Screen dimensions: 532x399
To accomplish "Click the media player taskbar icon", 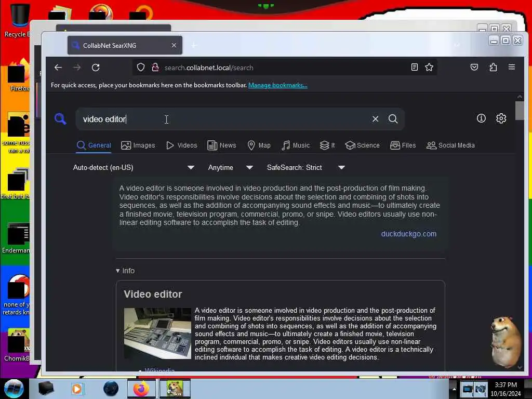I will pos(77,389).
